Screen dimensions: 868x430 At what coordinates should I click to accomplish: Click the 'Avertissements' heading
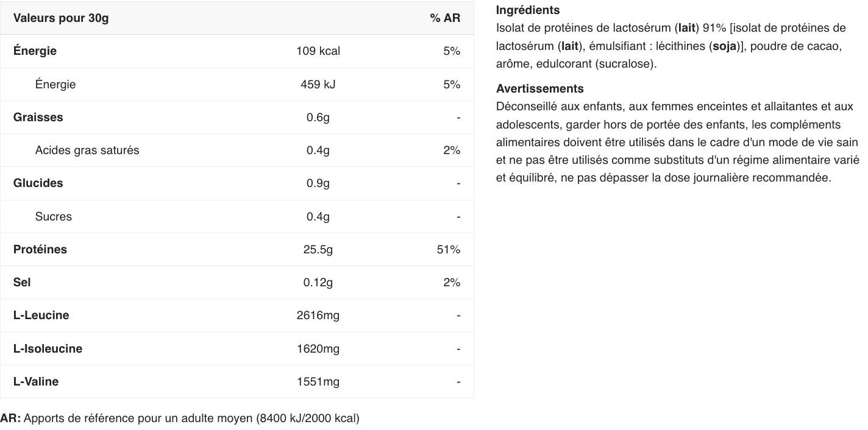[539, 88]
